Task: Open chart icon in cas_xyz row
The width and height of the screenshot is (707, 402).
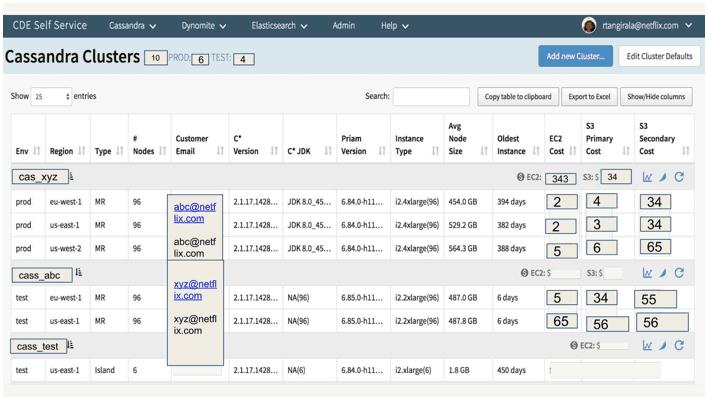Action: [647, 177]
